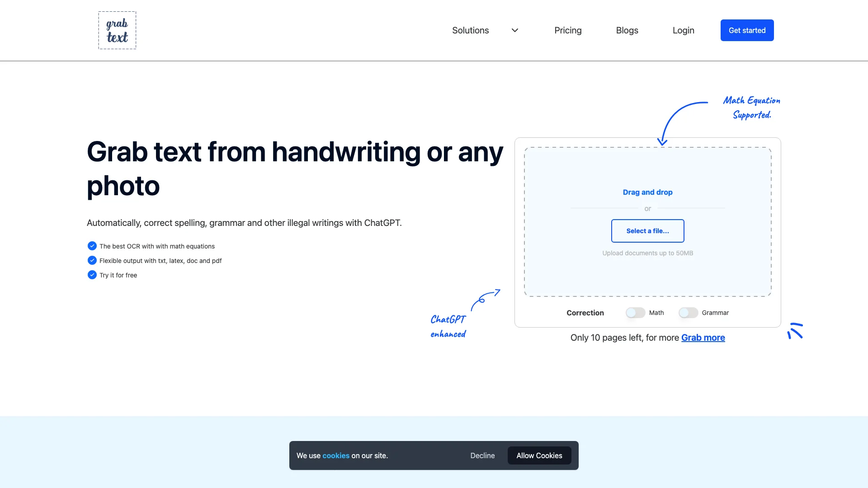Click the Login navigation icon
The height and width of the screenshot is (488, 868).
tap(683, 30)
